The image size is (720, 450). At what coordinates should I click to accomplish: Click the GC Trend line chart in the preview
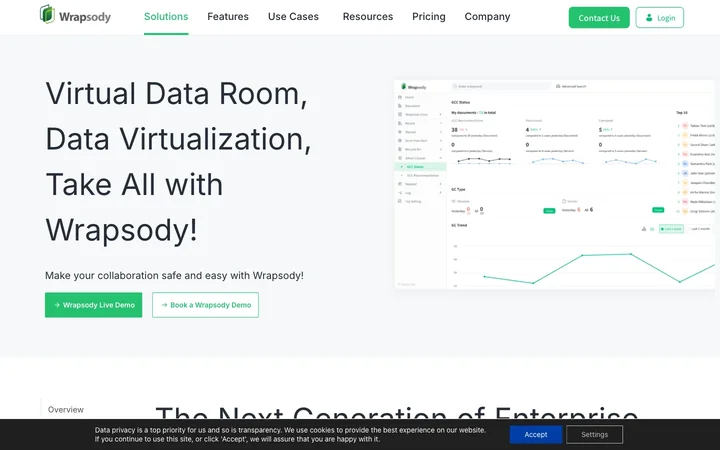click(x=583, y=265)
